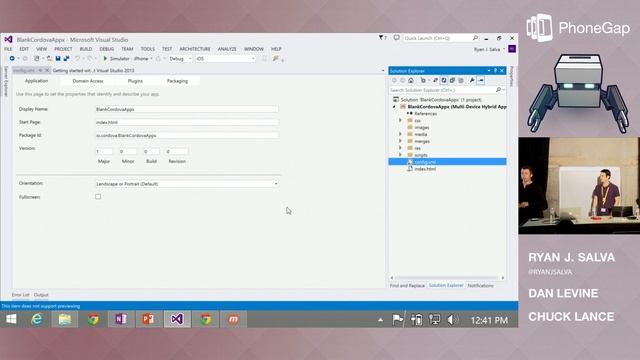Expand the css folder in Solution Explorer
Viewport: 640px width, 360px height.
point(400,120)
